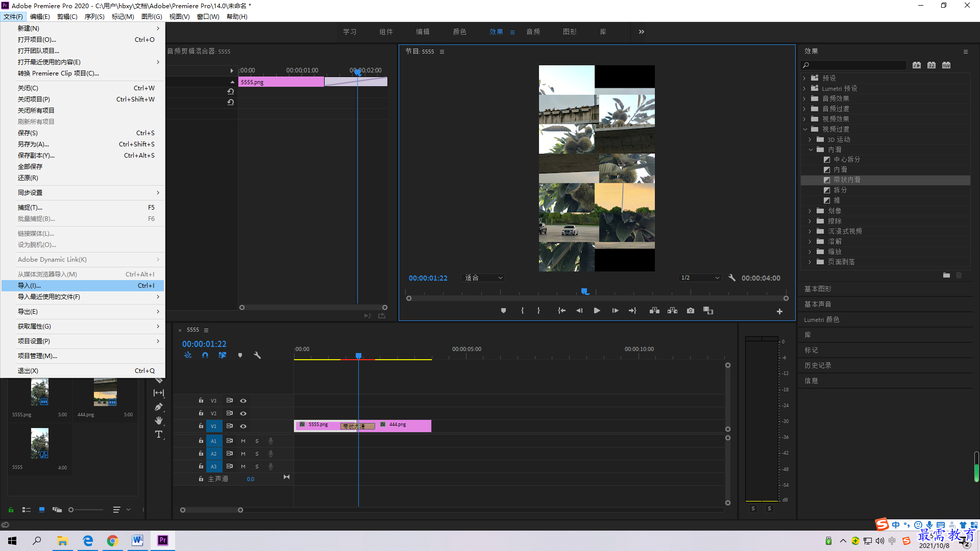
Task: Click Accelerated Effects filter icon
Action: [917, 65]
